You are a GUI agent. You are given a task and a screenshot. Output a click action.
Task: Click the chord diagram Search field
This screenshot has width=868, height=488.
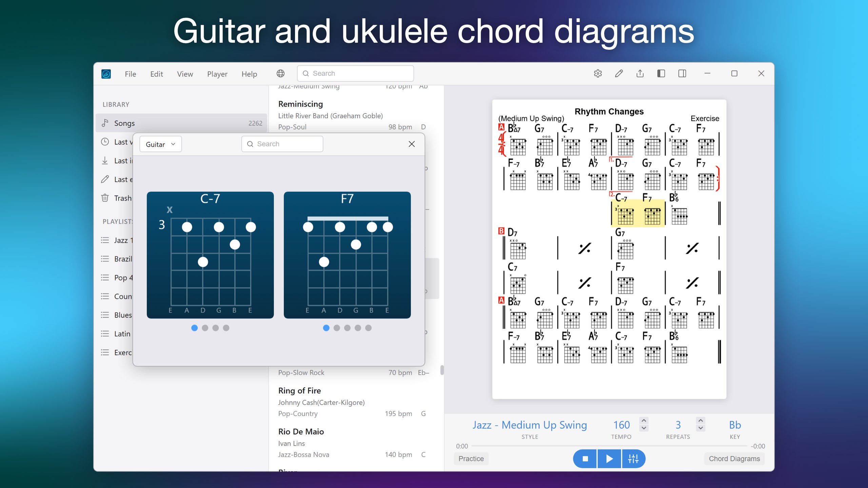[282, 144]
